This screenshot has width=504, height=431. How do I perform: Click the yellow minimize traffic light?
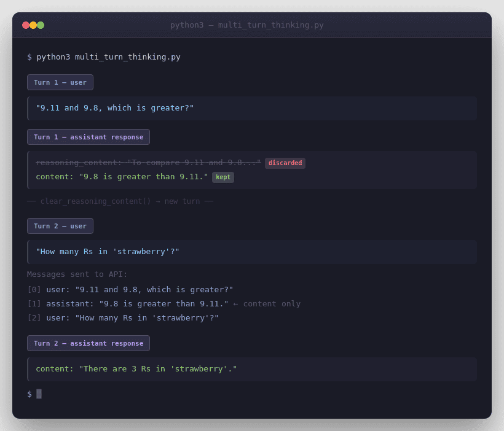click(33, 25)
